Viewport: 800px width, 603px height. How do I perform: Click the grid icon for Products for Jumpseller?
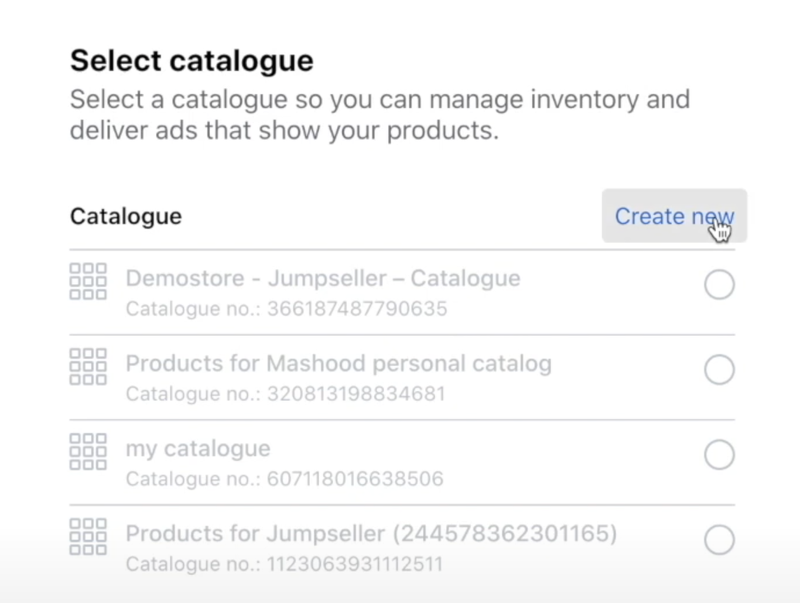click(x=88, y=536)
